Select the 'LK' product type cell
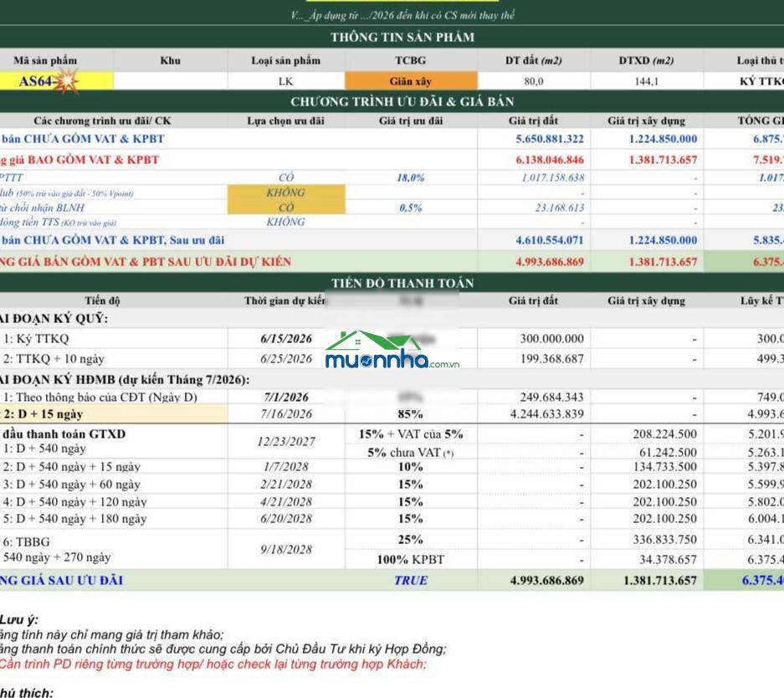784x698 pixels. [285, 81]
